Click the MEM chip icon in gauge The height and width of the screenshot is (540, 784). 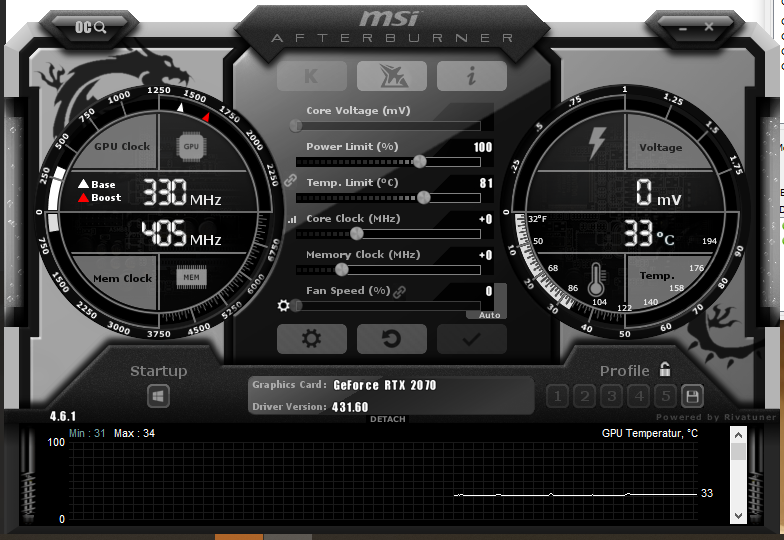click(x=191, y=278)
